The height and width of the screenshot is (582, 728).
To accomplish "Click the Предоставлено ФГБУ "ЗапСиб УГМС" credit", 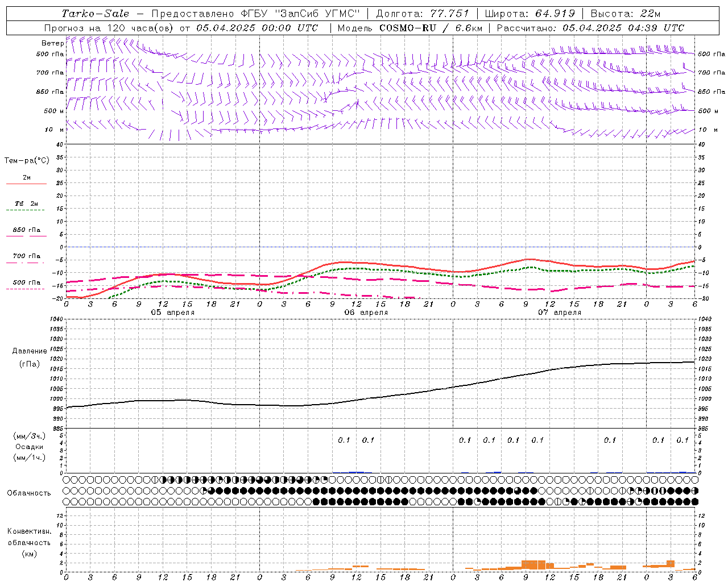I will coord(256,14).
